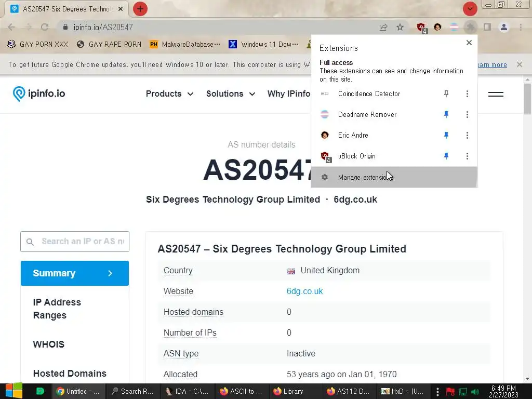The height and width of the screenshot is (399, 532).
Task: Open new tab with plus button
Action: [x=140, y=9]
